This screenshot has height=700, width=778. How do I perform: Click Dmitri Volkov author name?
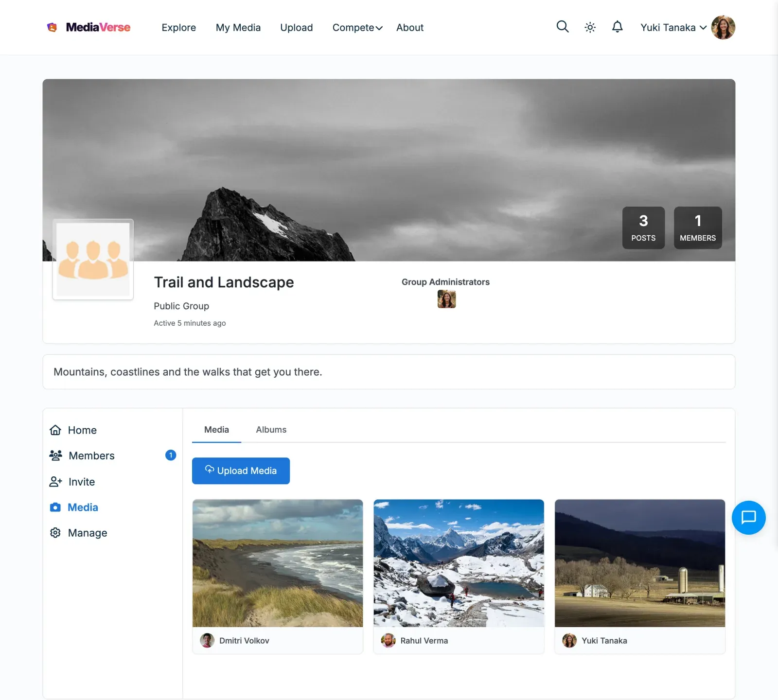point(244,641)
